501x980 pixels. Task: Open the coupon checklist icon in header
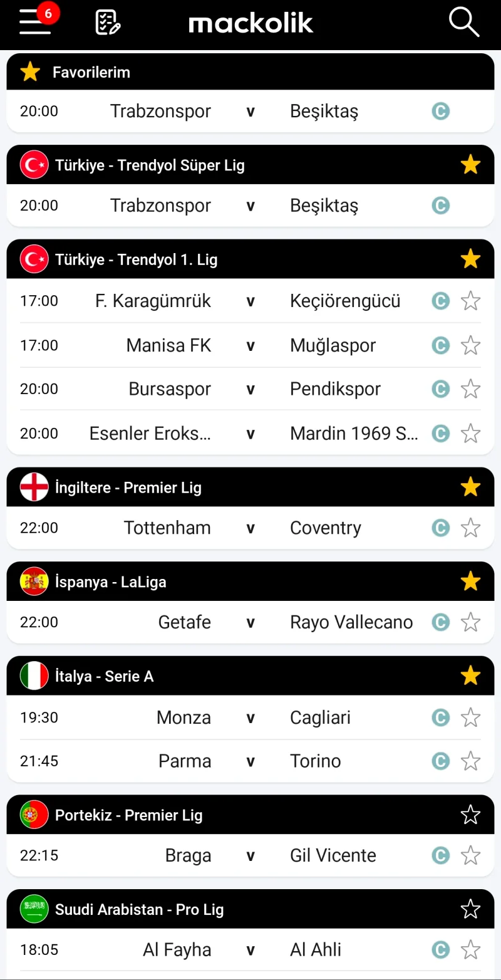pos(108,23)
